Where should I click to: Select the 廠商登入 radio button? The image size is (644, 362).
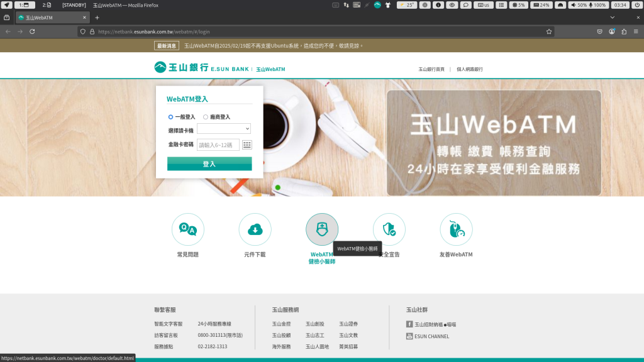(x=206, y=117)
